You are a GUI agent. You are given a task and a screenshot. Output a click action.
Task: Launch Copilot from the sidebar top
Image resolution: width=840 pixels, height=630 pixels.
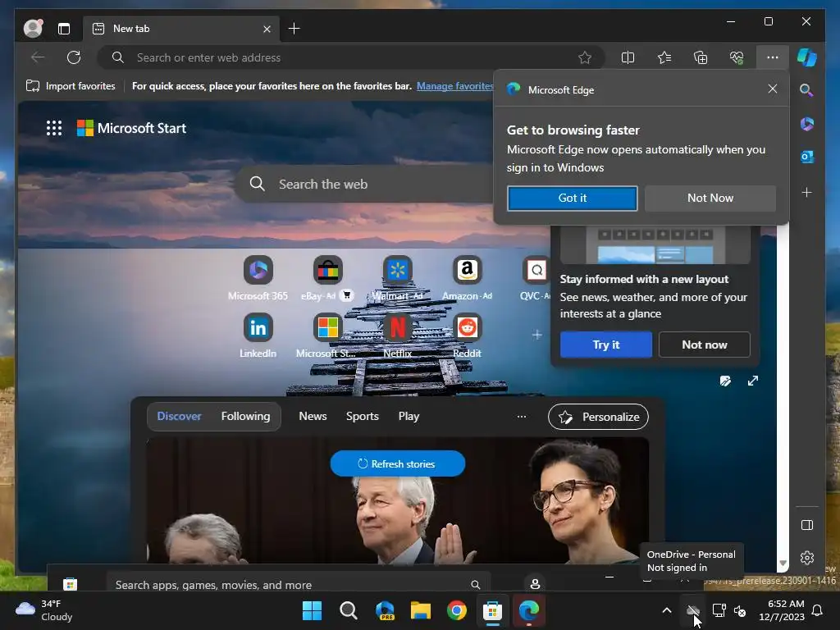(807, 57)
